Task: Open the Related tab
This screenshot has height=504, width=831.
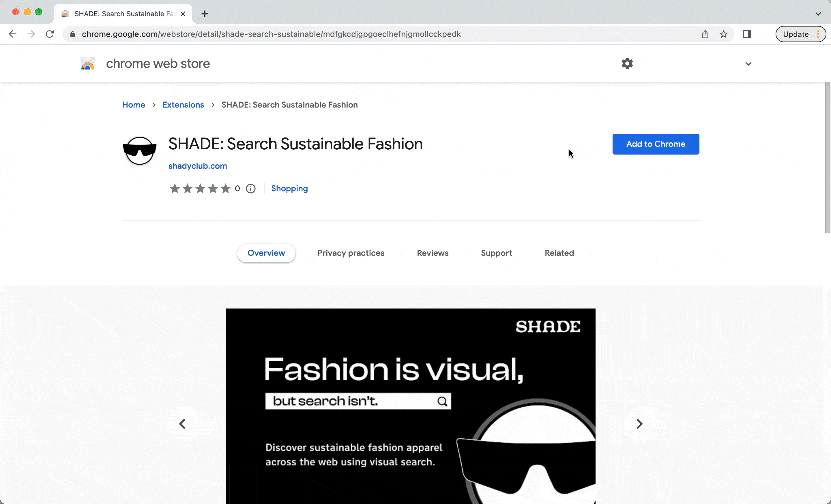Action: click(x=559, y=253)
